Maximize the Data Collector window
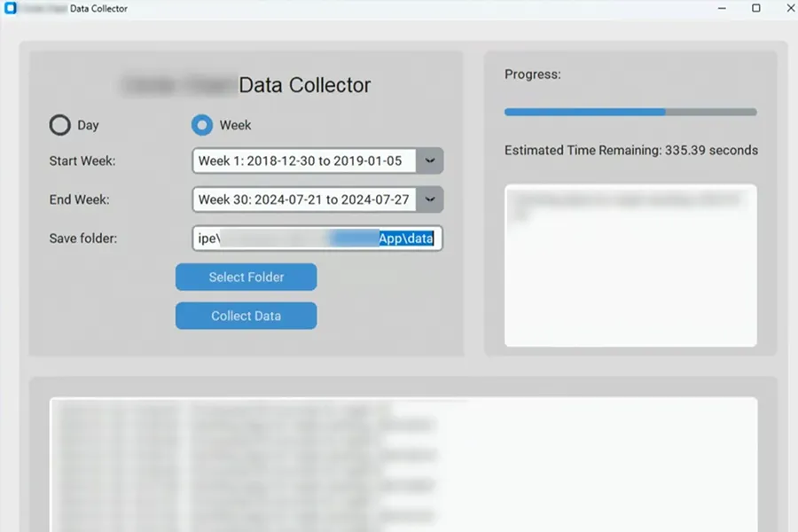798x532 pixels. pos(756,9)
